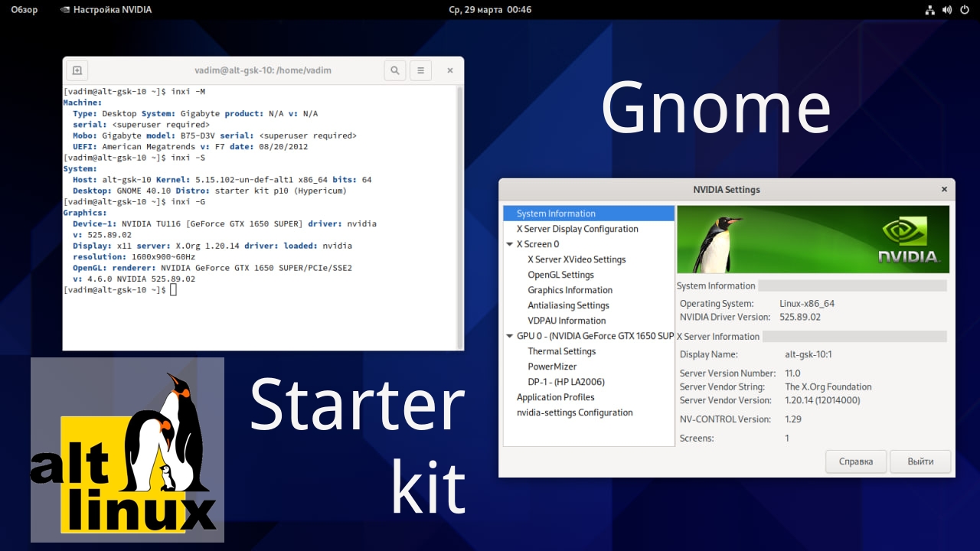The width and height of the screenshot is (980, 551).
Task: Click the network status icon
Action: coord(929,10)
